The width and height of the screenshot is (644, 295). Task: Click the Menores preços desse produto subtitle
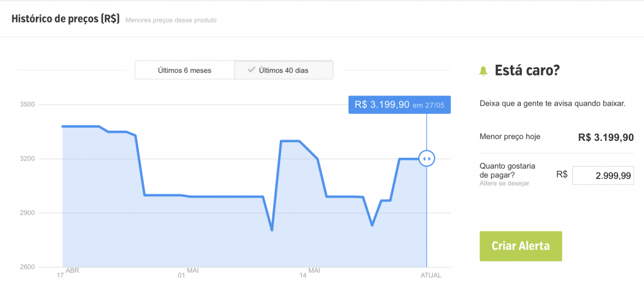click(x=171, y=20)
